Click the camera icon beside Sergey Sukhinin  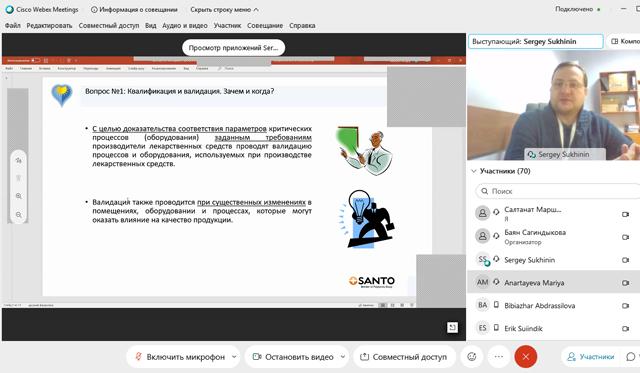[625, 260]
